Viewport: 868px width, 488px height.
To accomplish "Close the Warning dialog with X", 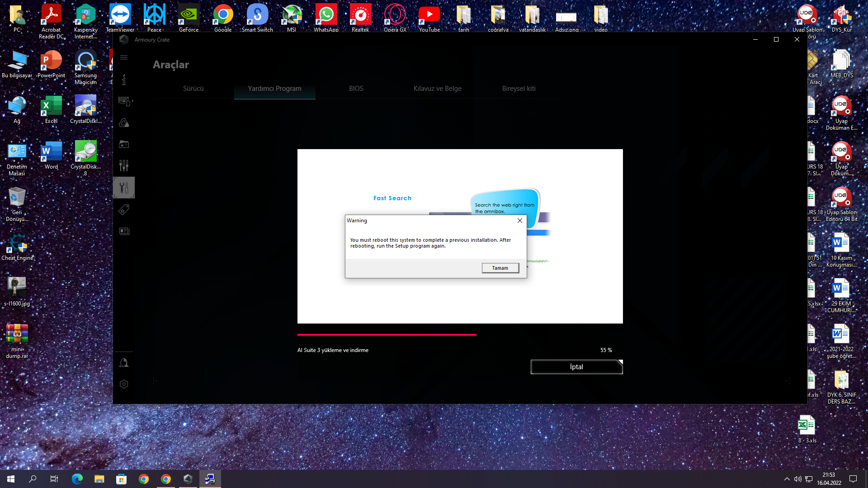I will coord(520,221).
